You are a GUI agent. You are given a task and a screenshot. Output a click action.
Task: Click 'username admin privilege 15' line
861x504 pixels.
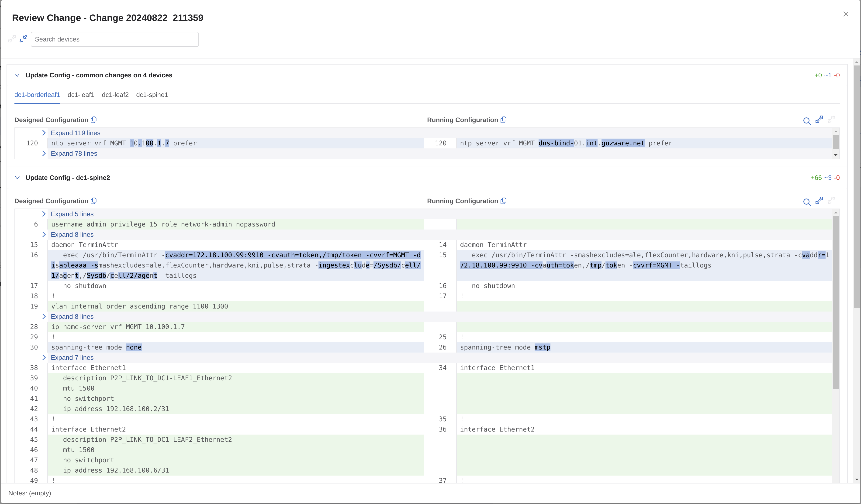pos(235,224)
